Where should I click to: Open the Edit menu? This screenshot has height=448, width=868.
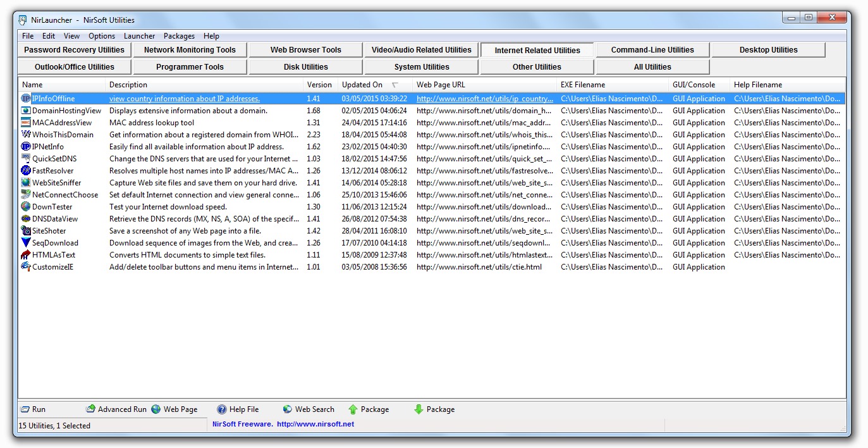(x=49, y=36)
